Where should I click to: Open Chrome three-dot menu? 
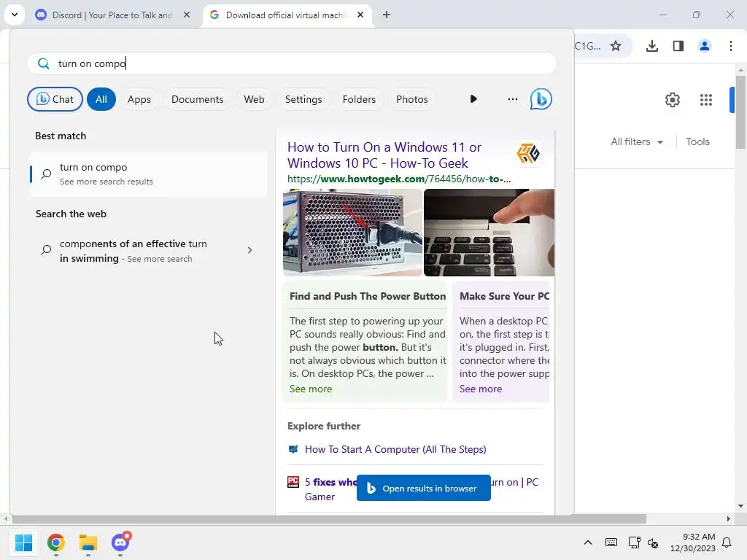[730, 46]
